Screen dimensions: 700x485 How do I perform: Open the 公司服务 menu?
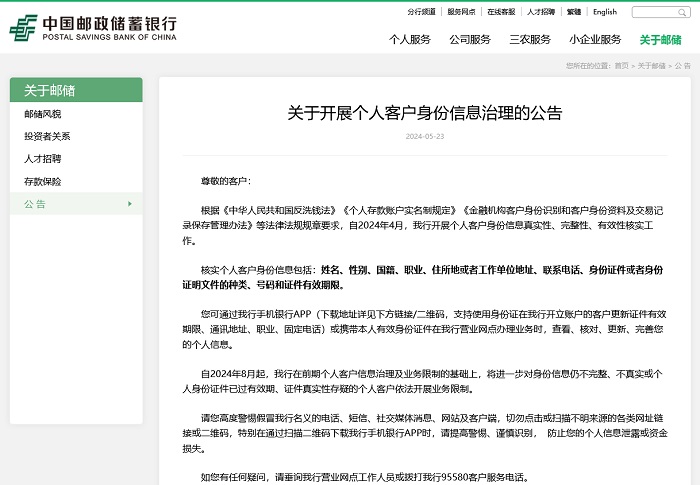[470, 40]
